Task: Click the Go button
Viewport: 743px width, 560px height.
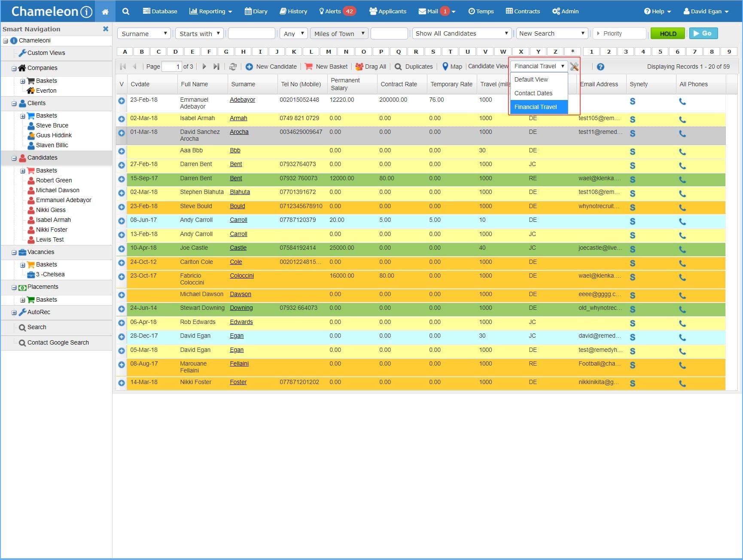Action: point(703,33)
